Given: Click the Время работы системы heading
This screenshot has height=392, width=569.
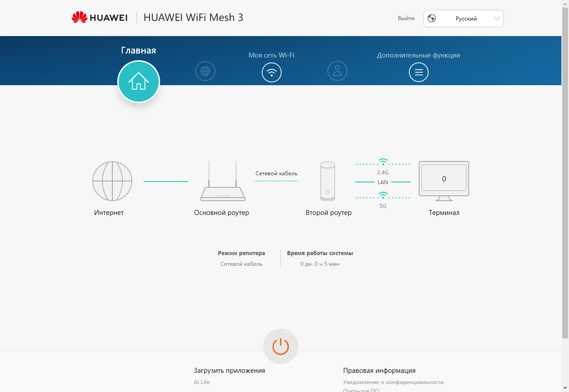Looking at the screenshot, I should click(x=320, y=253).
